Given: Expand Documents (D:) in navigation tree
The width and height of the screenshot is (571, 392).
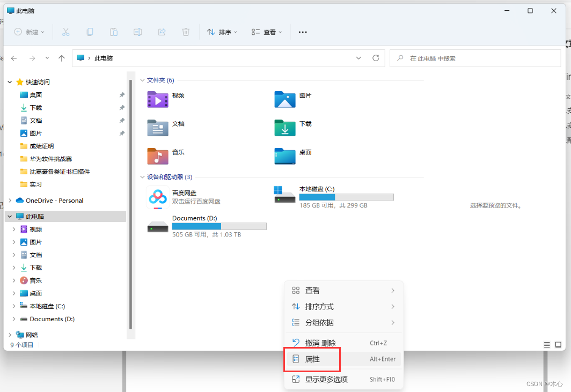Looking at the screenshot, I should click(14, 319).
